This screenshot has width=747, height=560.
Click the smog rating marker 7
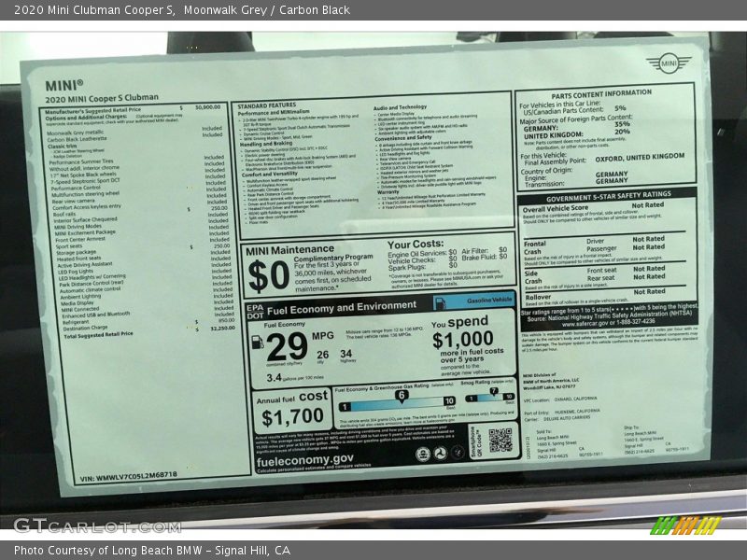tap(494, 391)
